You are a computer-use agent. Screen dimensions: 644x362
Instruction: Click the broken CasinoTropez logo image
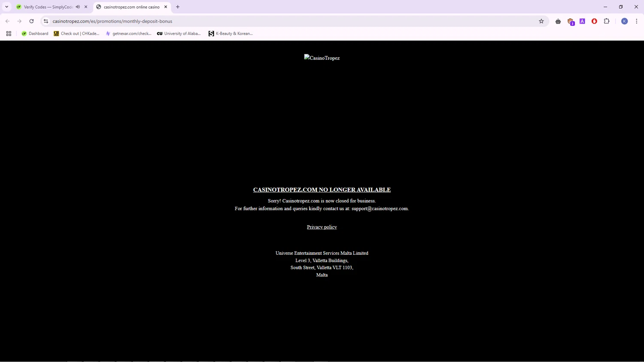[322, 58]
